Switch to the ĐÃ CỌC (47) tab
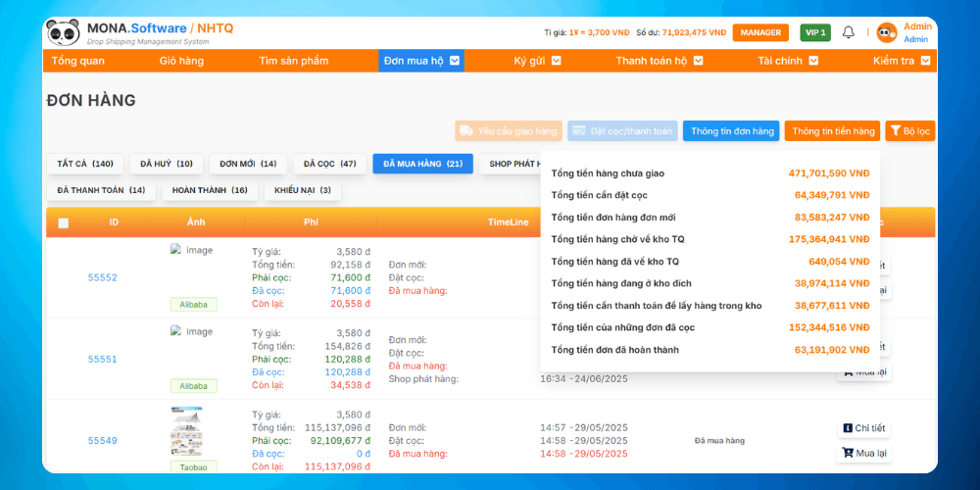 329,164
